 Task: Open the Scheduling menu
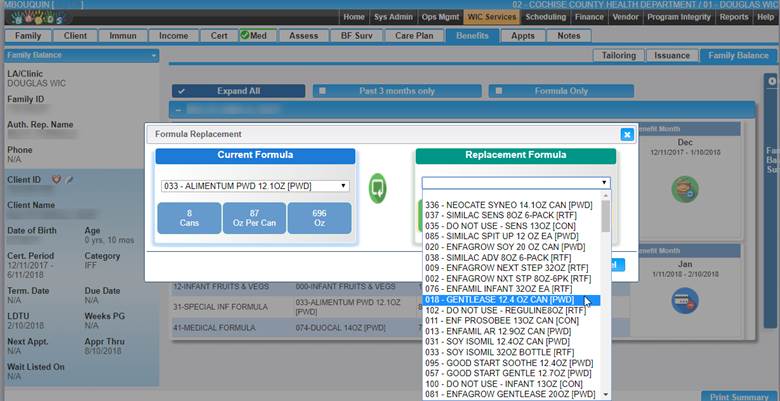(x=546, y=17)
